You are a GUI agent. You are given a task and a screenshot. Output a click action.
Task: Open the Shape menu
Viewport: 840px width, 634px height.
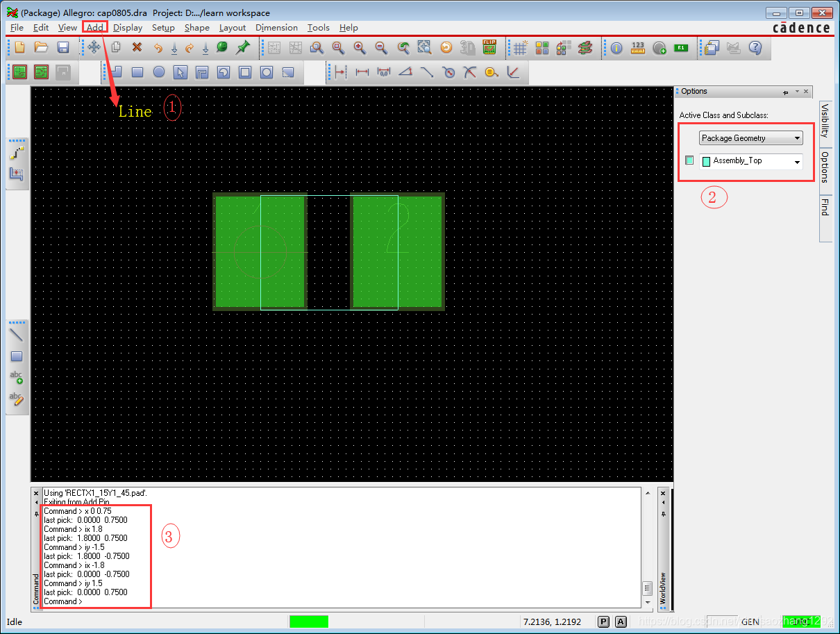(197, 28)
